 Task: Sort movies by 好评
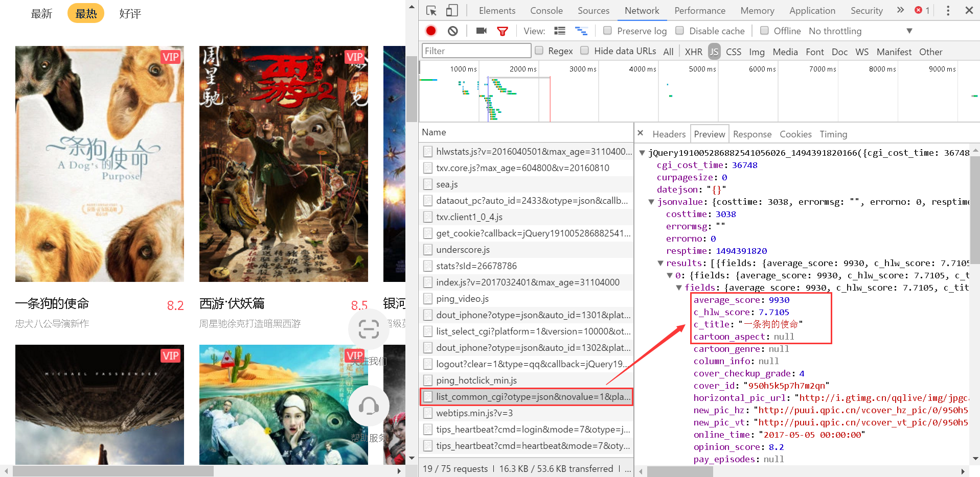click(130, 14)
